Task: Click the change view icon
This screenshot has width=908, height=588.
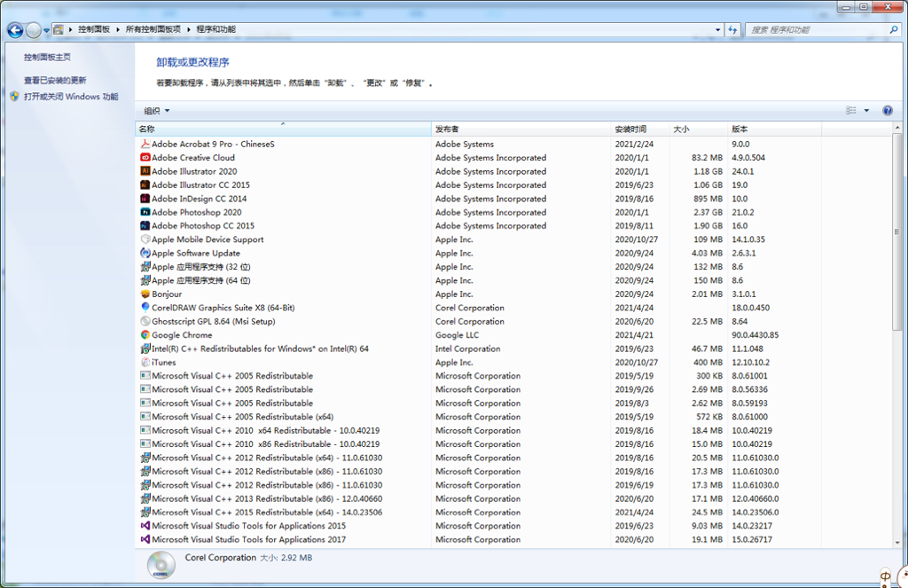Action: (850, 111)
